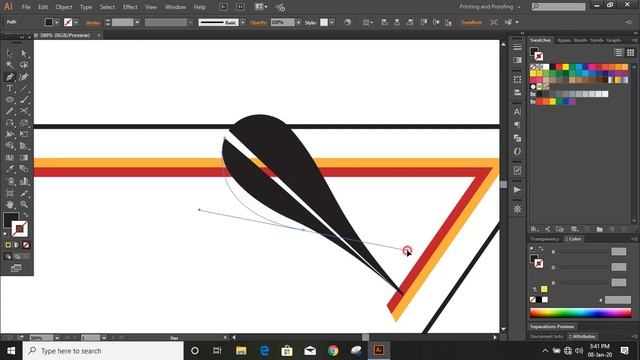
Task: Choose the Lasso tool
Action: tap(24, 65)
